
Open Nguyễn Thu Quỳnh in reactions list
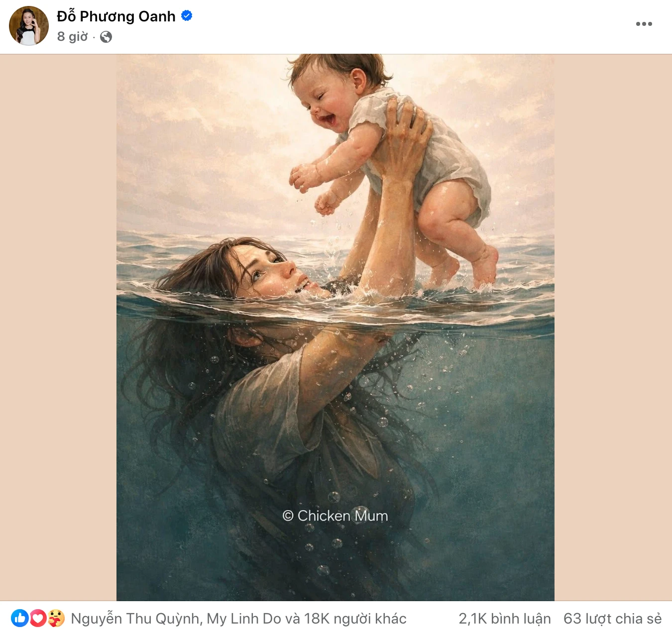pos(135,619)
